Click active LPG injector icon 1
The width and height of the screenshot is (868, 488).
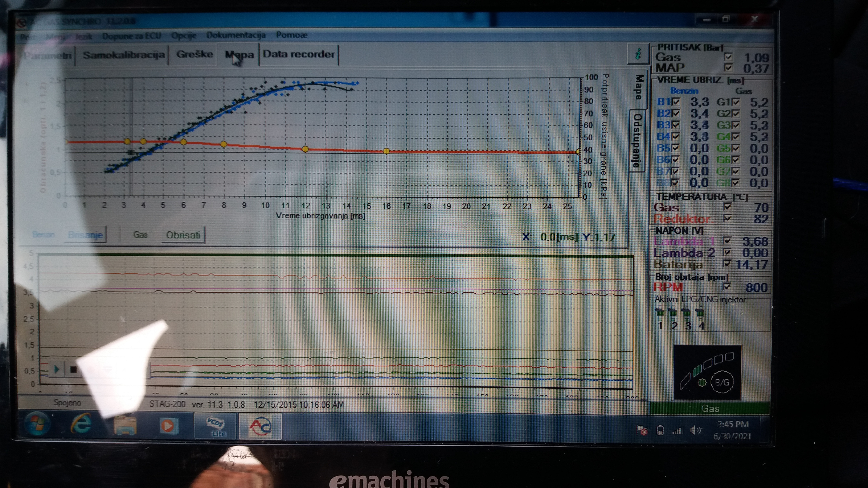tap(660, 313)
